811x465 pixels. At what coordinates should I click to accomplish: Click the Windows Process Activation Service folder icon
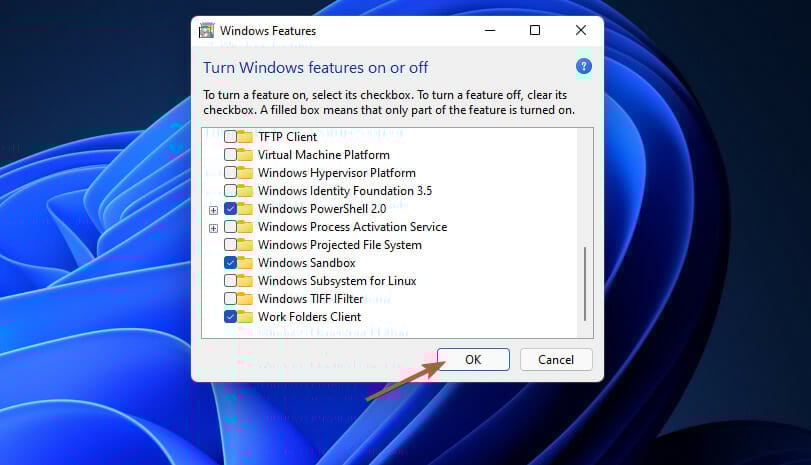tap(245, 227)
